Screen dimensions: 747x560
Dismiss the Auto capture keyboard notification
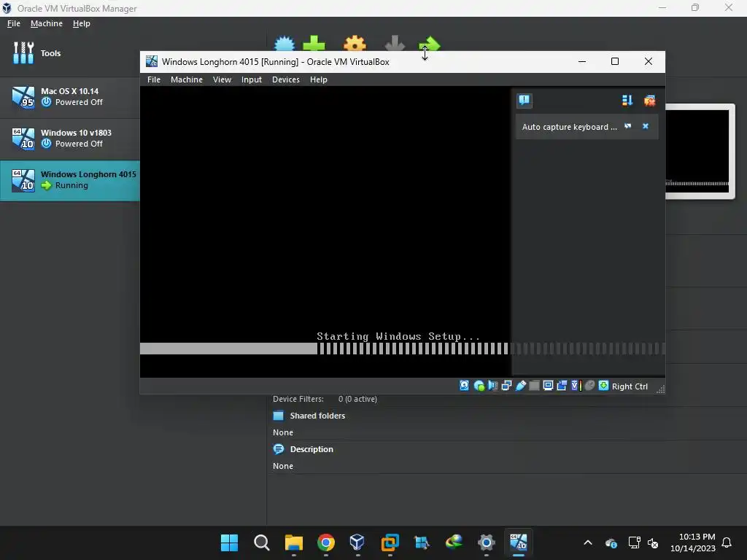click(646, 126)
